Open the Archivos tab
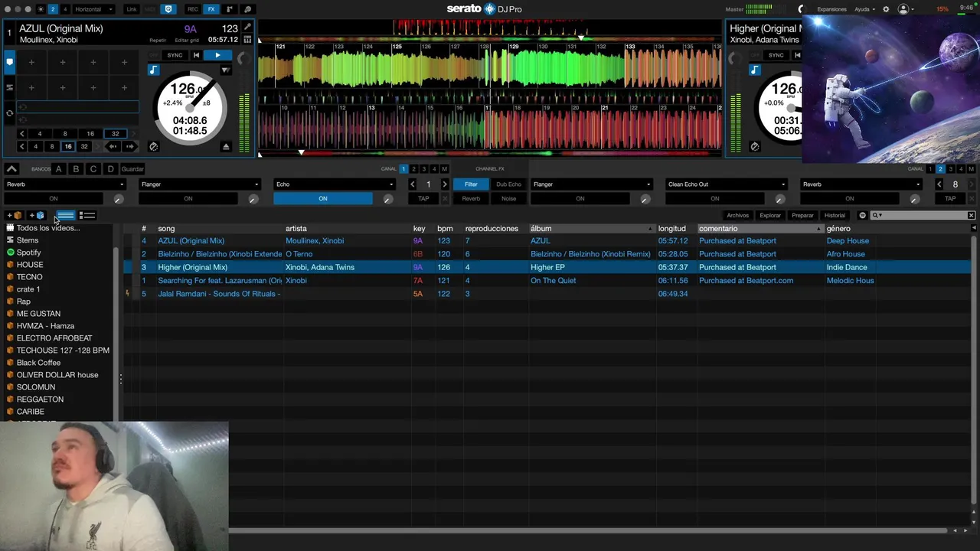Viewport: 980px width, 551px height. click(738, 216)
